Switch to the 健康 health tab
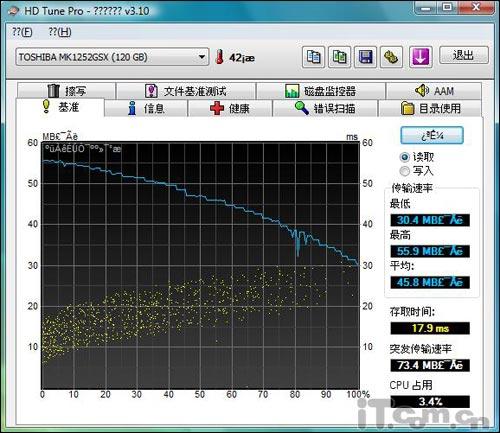The image size is (500, 433). (230, 108)
